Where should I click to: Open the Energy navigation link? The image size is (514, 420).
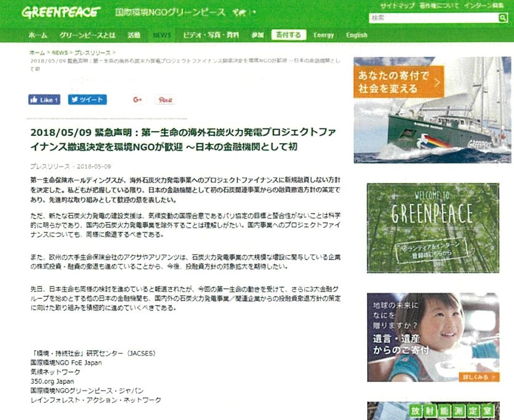pos(323,35)
